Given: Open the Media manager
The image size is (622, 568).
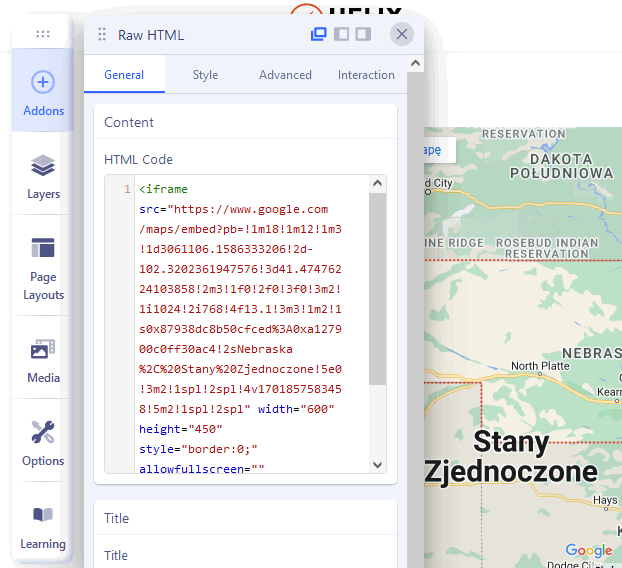Looking at the screenshot, I should [43, 360].
